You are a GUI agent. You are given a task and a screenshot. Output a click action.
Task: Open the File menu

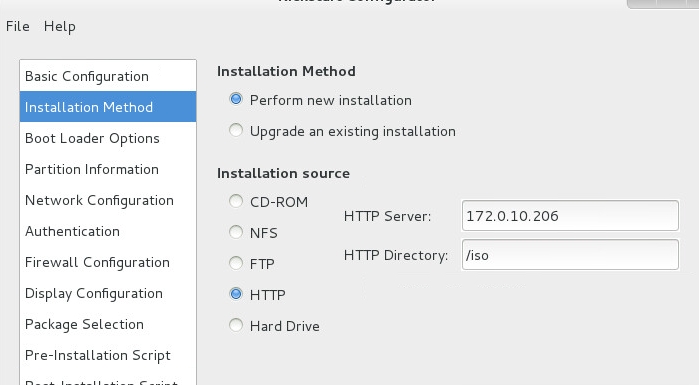[17, 26]
